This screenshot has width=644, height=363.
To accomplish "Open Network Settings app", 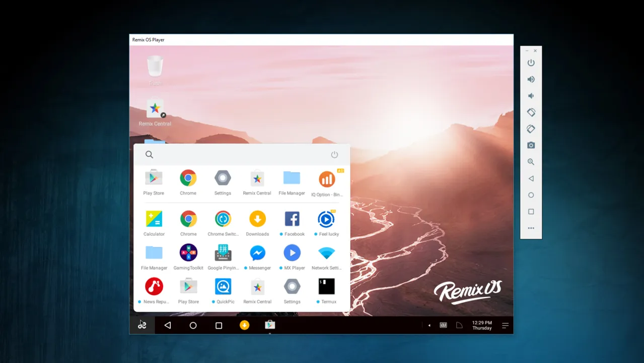I will tap(326, 253).
